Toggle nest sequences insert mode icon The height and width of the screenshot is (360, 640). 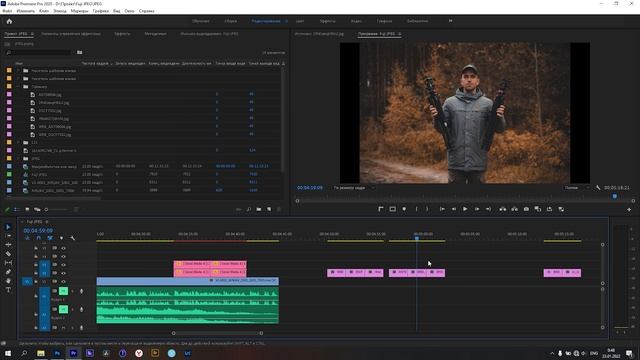pos(27,238)
